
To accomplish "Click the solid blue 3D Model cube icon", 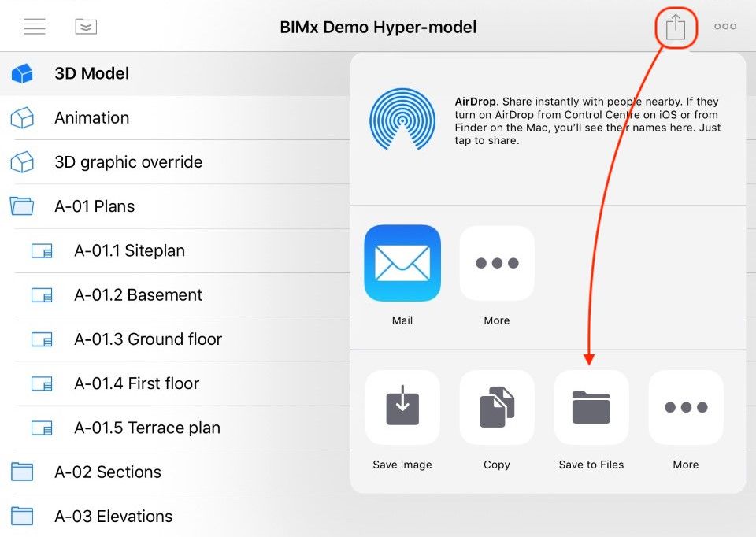I will [22, 74].
